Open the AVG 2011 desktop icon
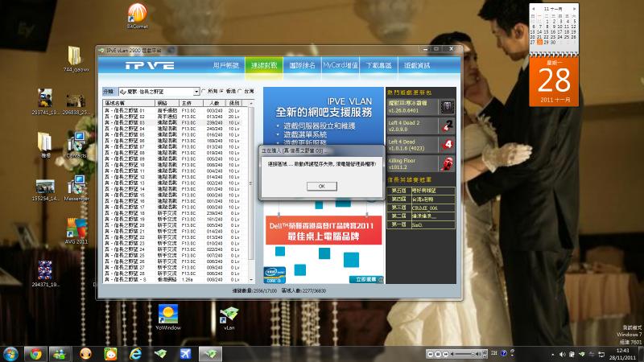 76,229
